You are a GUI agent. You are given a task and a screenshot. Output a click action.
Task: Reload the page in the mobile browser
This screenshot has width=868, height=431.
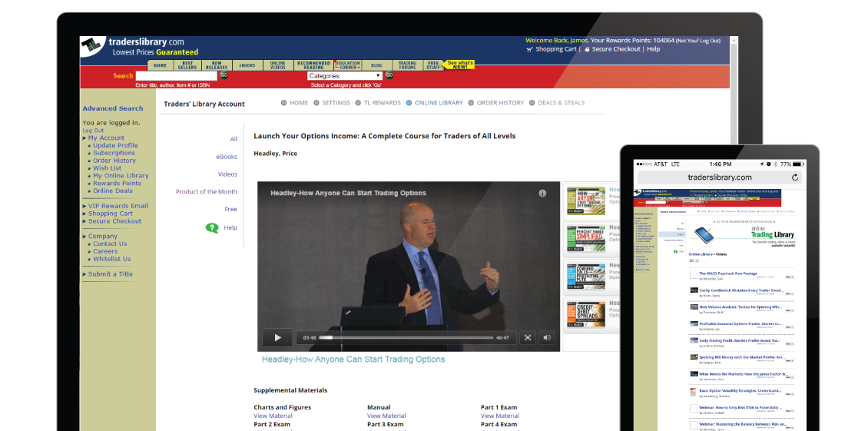pos(794,177)
